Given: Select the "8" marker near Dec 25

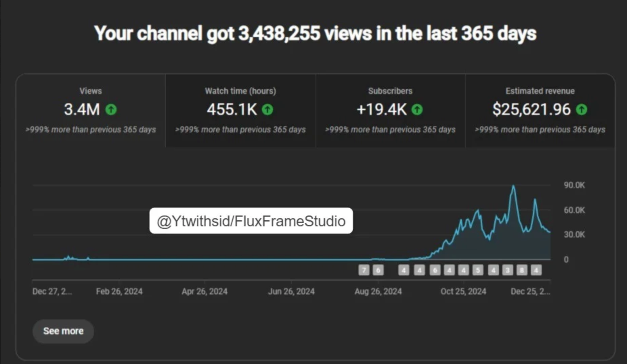Looking at the screenshot, I should tap(522, 270).
